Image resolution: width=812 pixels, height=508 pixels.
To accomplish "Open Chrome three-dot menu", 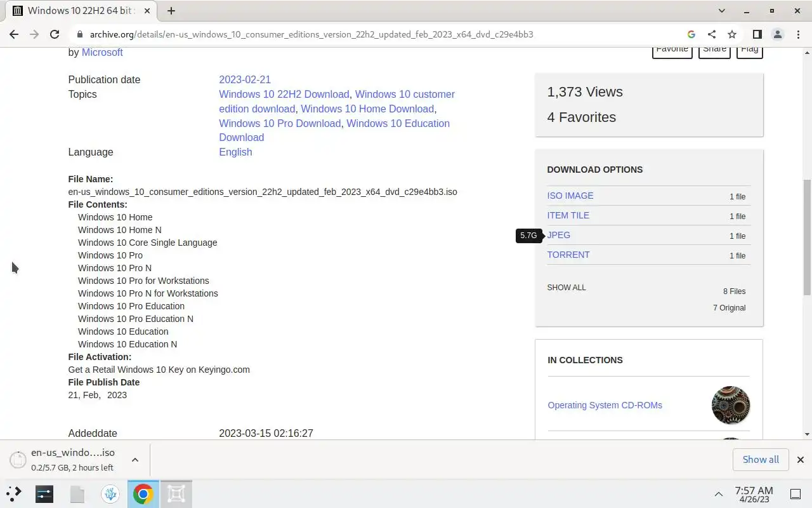I will (x=798, y=34).
